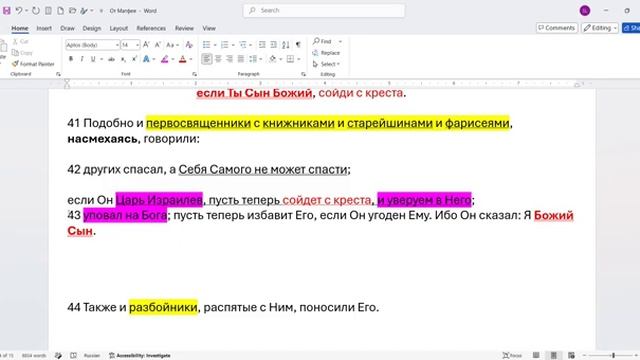Viewport: 640px width, 360px height.
Task: Toggle underline formatting
Action: click(93, 59)
